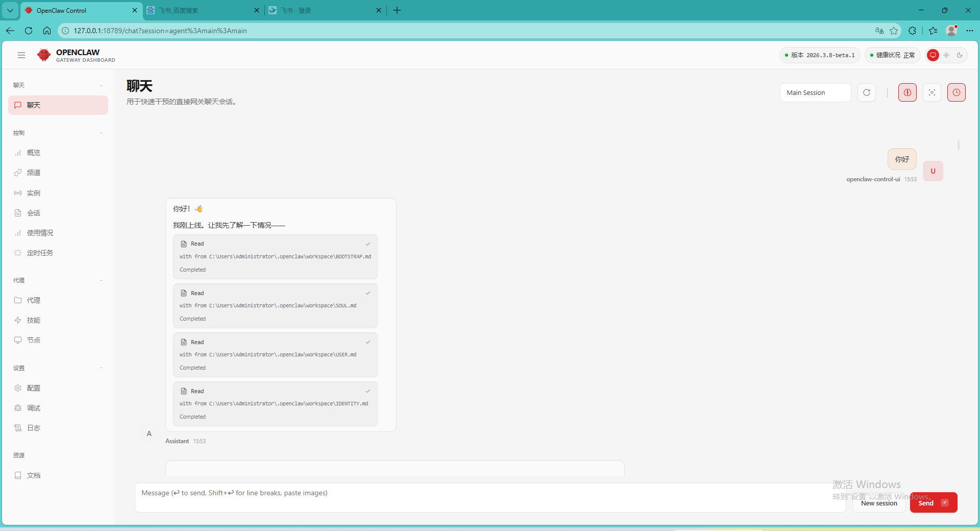Viewport: 980px width, 531px height.
Task: Expand the USER.md Read tool card
Action: (275, 355)
